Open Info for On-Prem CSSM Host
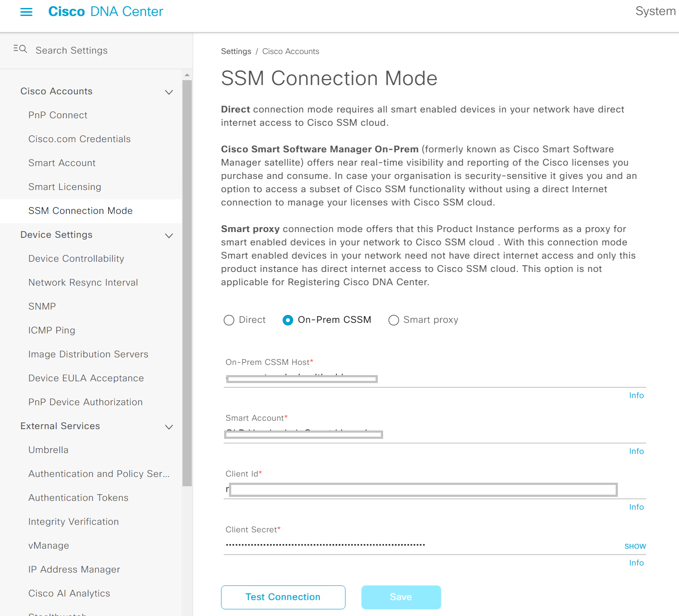This screenshot has width=679, height=616. pyautogui.click(x=636, y=395)
